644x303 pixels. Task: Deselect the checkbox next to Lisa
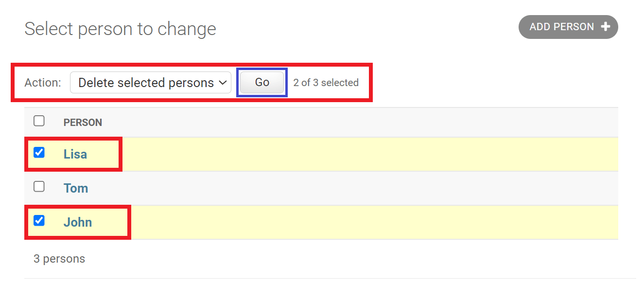pos(39,152)
